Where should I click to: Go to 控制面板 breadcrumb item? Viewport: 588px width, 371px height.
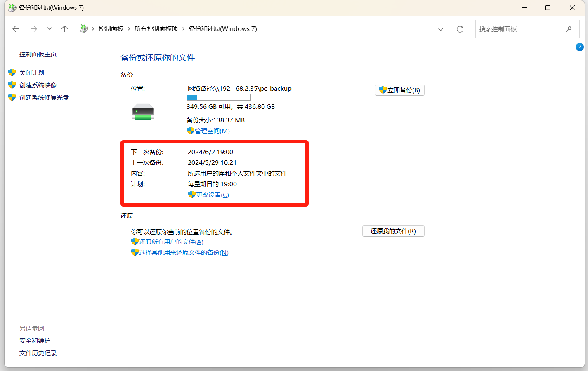click(x=111, y=29)
